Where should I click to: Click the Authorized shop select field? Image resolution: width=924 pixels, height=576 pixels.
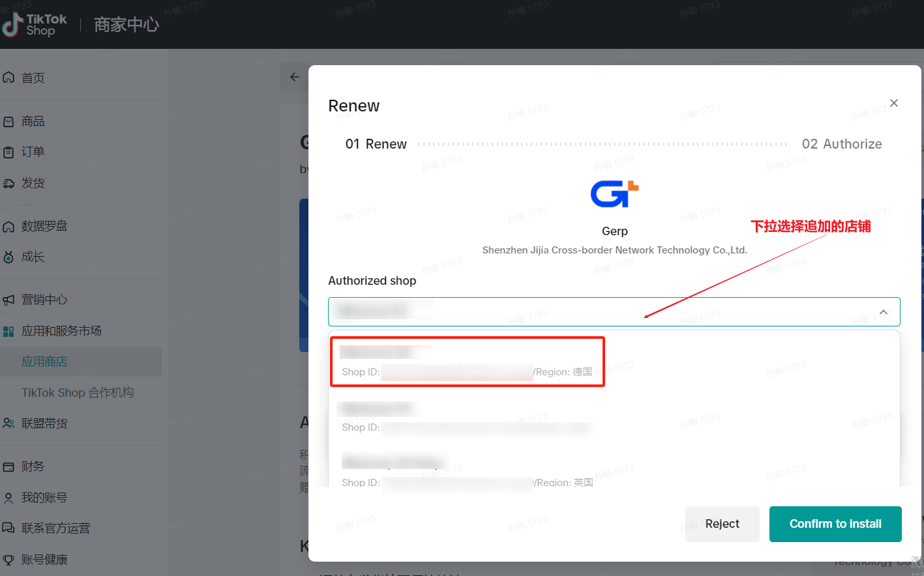click(614, 311)
